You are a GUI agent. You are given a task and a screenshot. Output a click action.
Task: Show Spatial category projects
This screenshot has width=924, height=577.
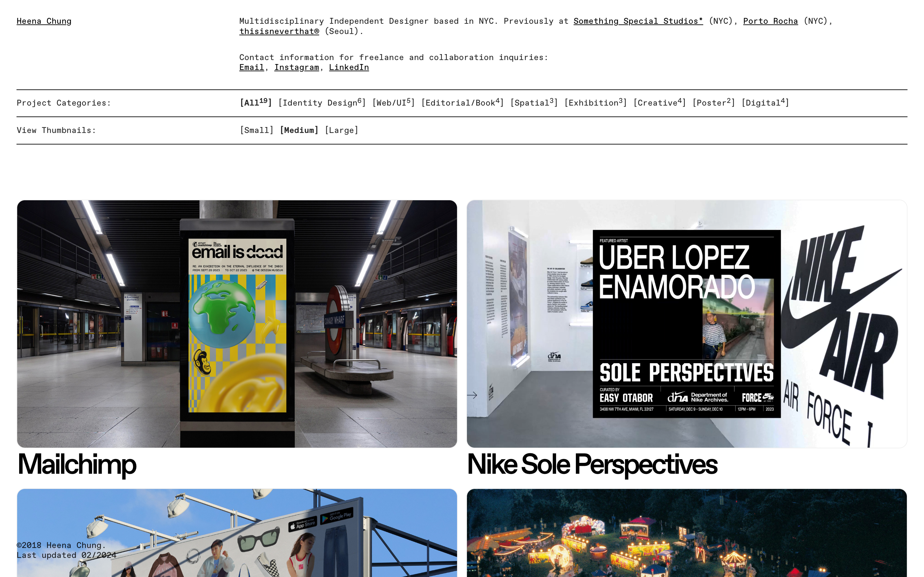(534, 103)
